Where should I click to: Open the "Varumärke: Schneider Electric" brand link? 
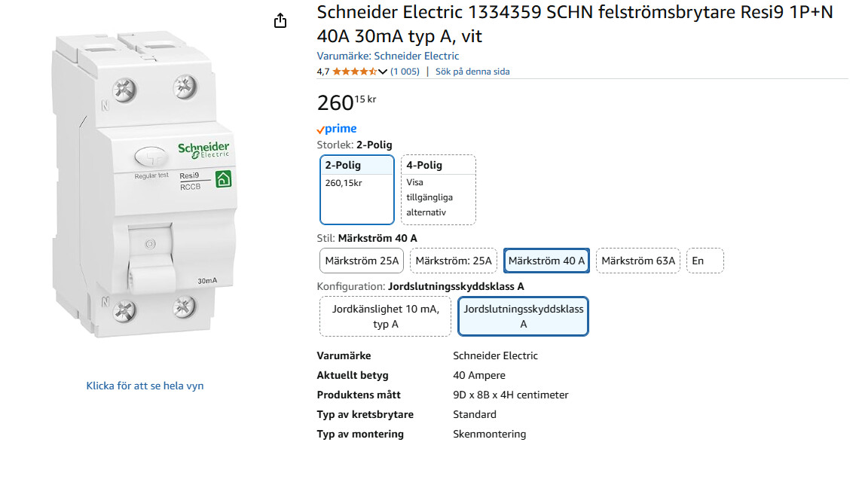click(x=388, y=56)
